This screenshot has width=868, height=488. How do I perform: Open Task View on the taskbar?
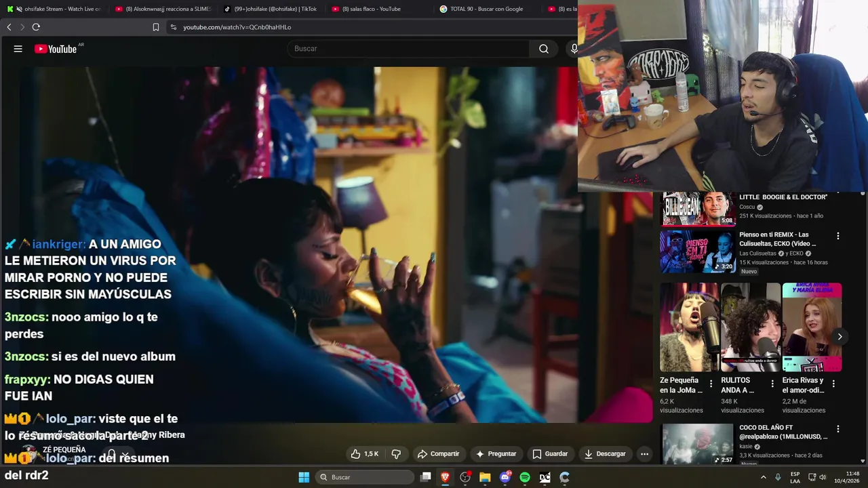pos(426,477)
